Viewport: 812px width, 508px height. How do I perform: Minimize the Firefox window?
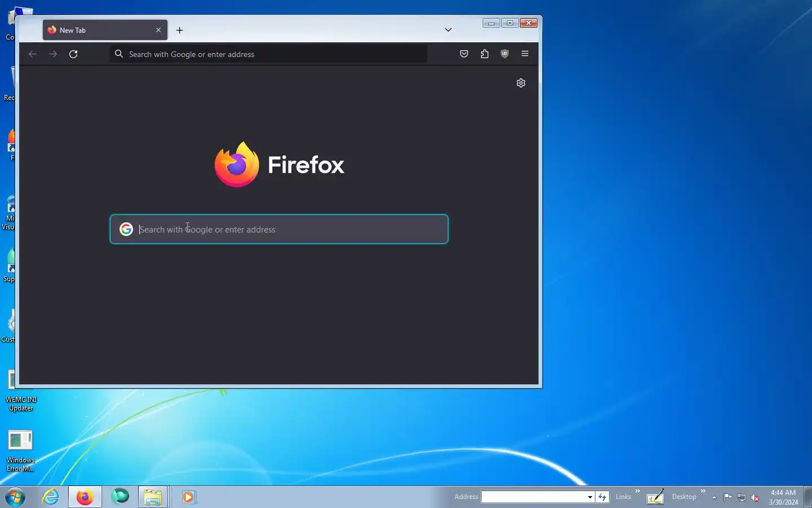coord(491,23)
